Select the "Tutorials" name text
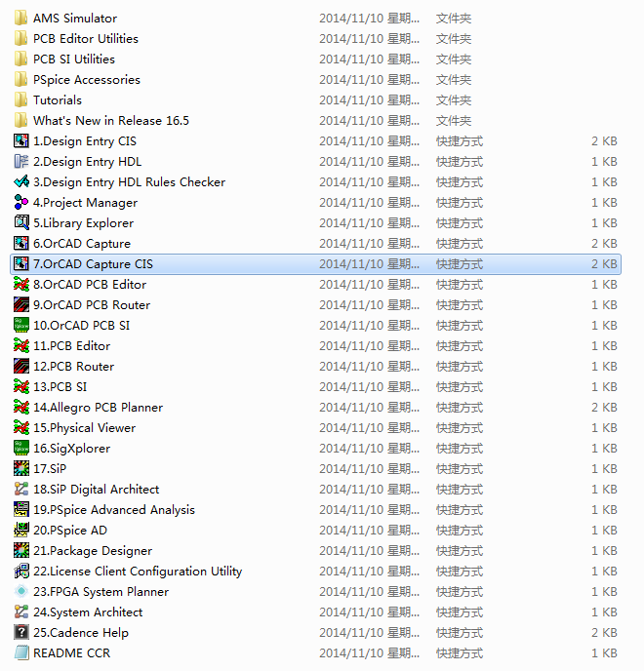 click(58, 100)
